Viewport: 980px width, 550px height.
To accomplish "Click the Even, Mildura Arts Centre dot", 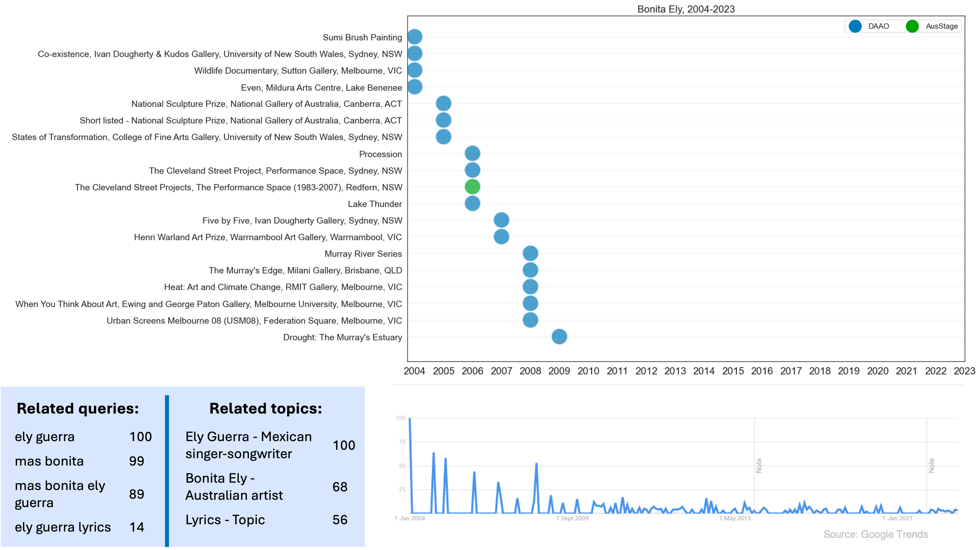I will pos(415,87).
